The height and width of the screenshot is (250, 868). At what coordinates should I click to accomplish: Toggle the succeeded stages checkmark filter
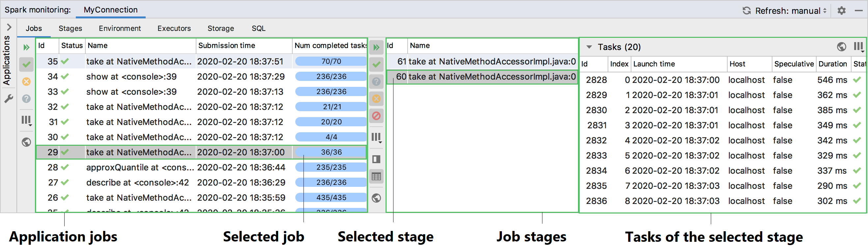[376, 64]
